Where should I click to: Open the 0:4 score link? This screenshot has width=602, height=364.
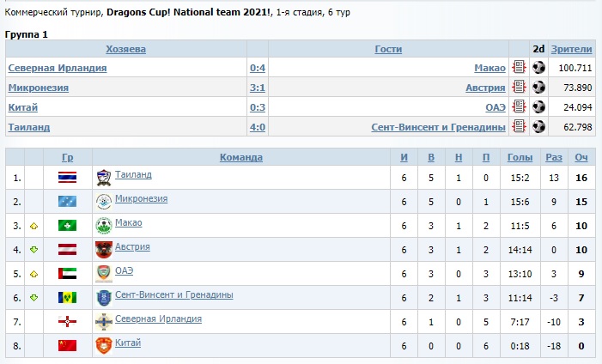pos(257,67)
